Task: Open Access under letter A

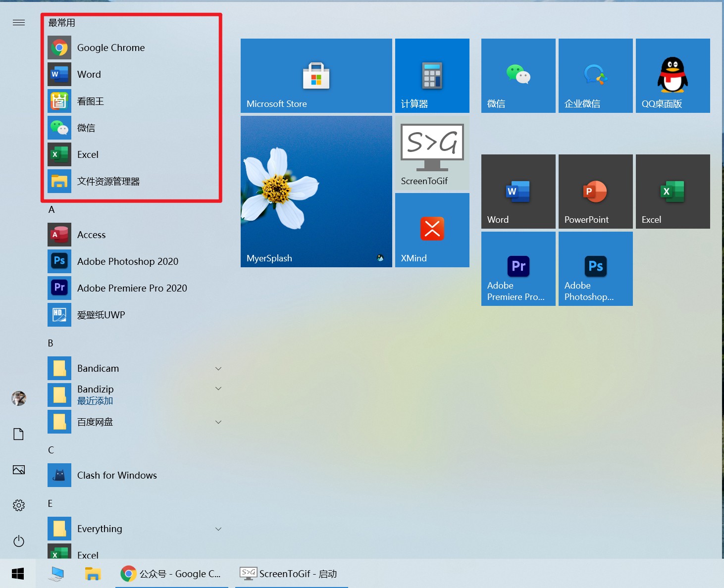Action: coord(134,235)
